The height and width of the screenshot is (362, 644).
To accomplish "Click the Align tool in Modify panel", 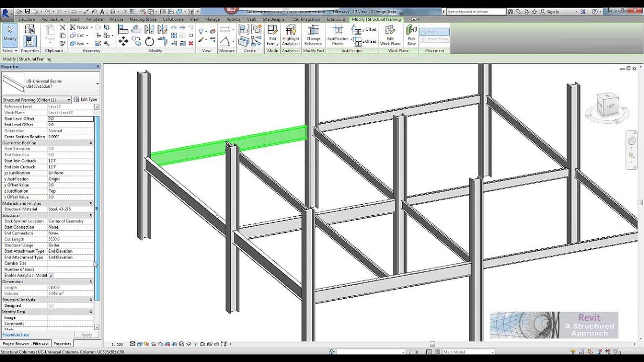I will [x=123, y=30].
